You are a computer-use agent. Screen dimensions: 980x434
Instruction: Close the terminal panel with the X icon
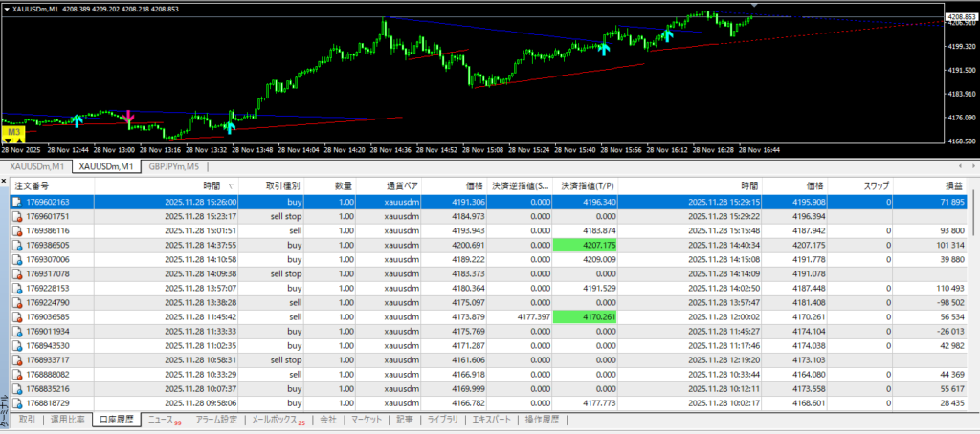tap(5, 182)
